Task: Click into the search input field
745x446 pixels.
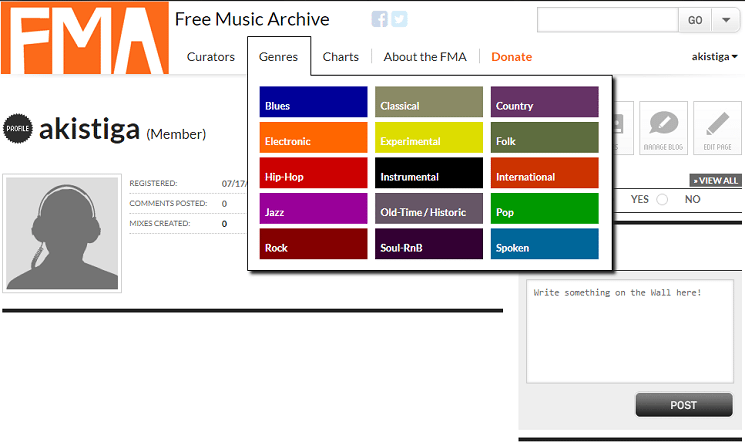Action: pyautogui.click(x=608, y=20)
